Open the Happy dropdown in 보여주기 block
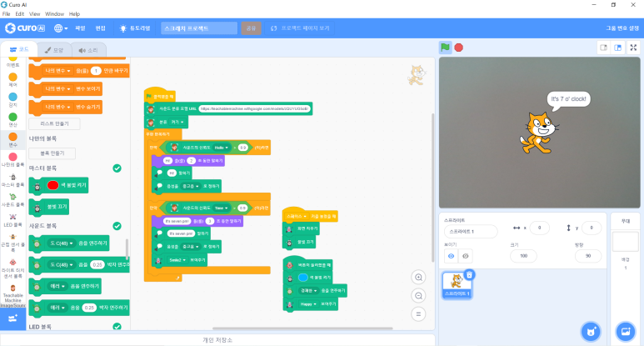Viewport: 644px width, 346px height. [308, 304]
